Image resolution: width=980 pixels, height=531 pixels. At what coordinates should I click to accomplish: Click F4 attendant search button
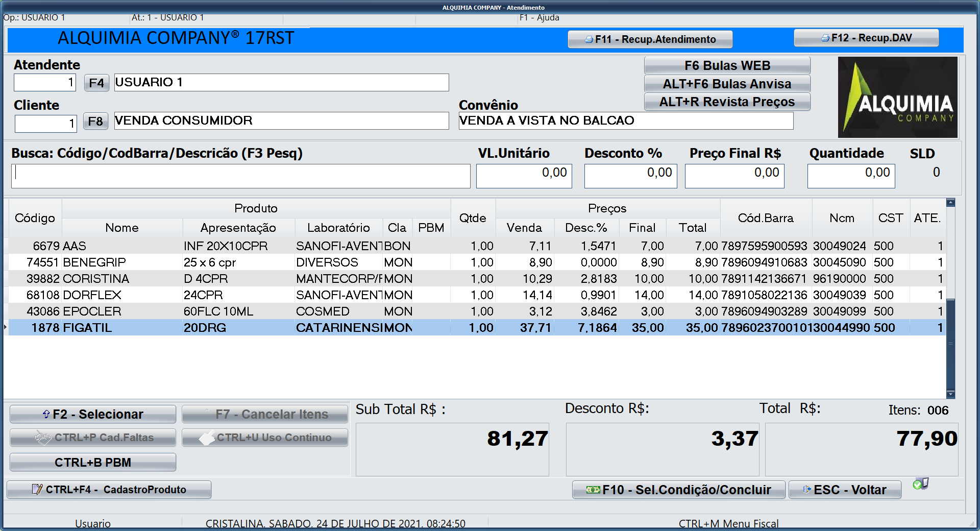click(x=96, y=83)
